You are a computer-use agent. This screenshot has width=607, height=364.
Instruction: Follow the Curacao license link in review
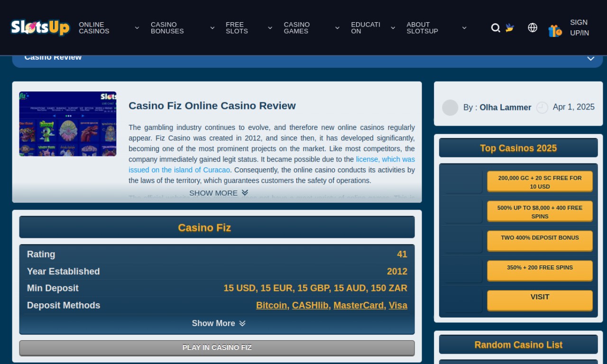(272, 164)
